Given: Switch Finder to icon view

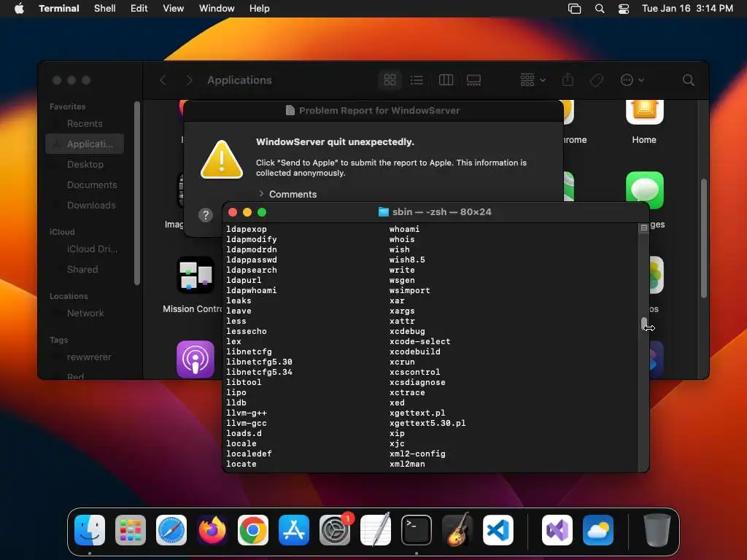Looking at the screenshot, I should (x=390, y=80).
